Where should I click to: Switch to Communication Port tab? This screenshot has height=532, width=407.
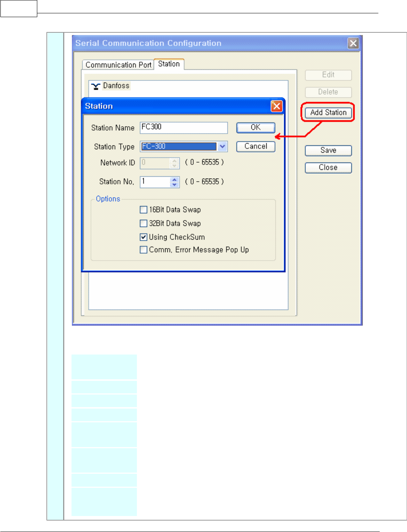click(118, 65)
